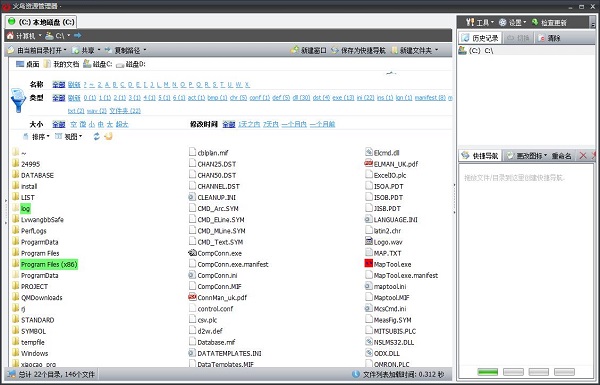Screen dimensions: 600x385
Task: Open the 工具 tools menu
Action: 480,23
